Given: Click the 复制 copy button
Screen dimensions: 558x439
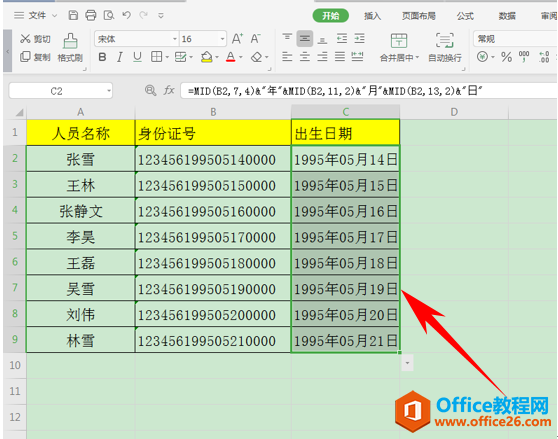Looking at the screenshot, I should 35,57.
